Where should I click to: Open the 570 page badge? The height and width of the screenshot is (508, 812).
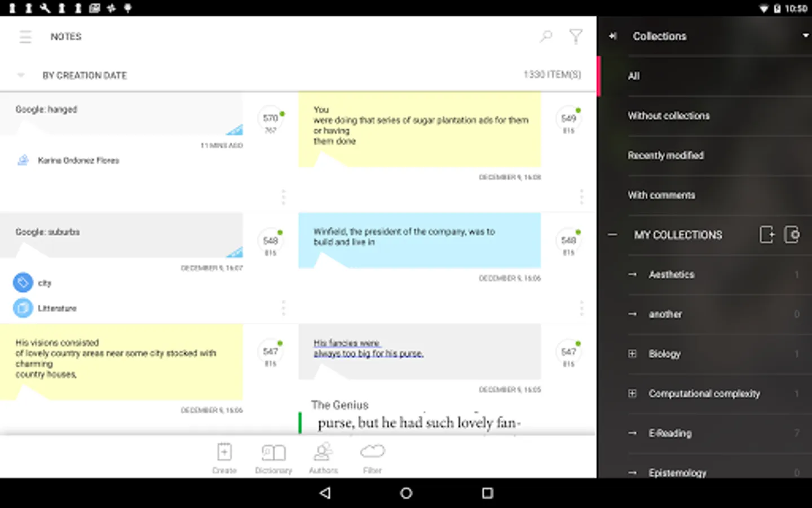[271, 120]
